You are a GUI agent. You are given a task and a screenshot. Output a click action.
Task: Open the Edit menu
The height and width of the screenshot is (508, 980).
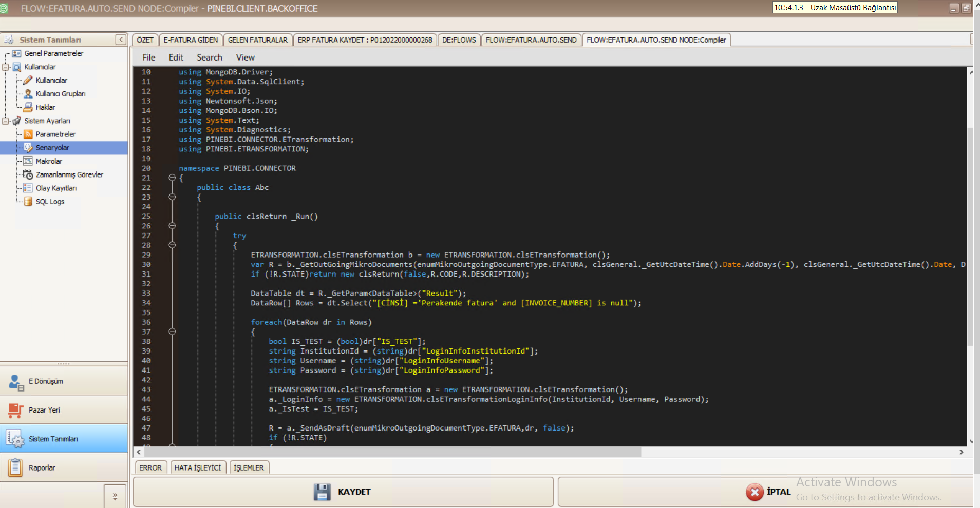coord(176,57)
